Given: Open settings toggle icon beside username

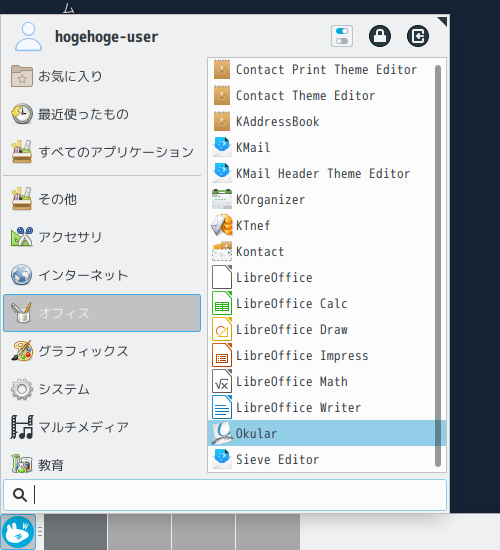Looking at the screenshot, I should (342, 36).
